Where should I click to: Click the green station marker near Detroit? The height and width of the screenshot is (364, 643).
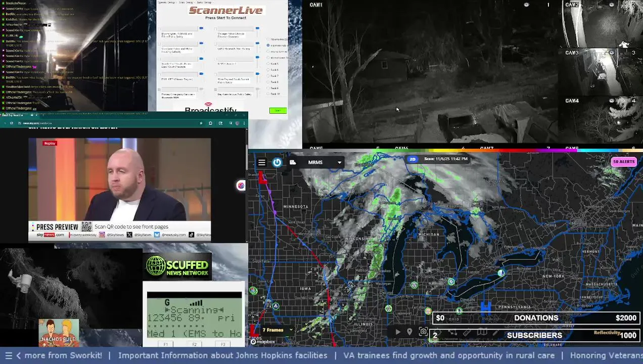[x=451, y=282]
